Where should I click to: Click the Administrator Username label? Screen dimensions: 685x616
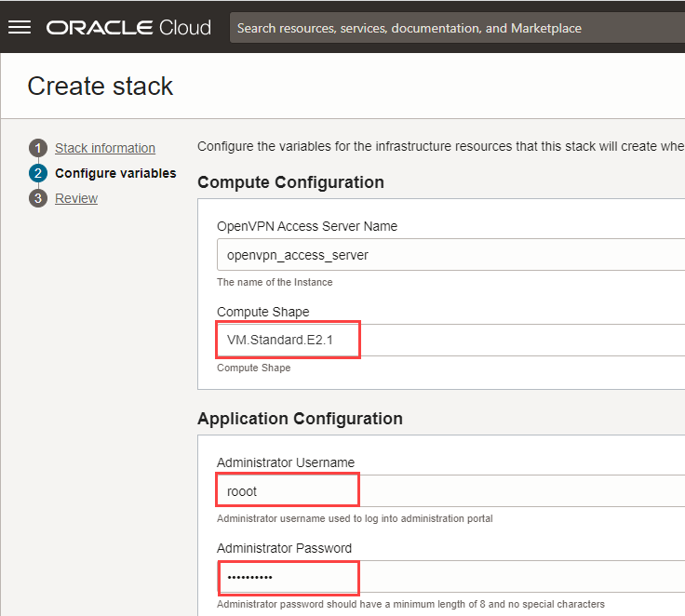tap(286, 462)
